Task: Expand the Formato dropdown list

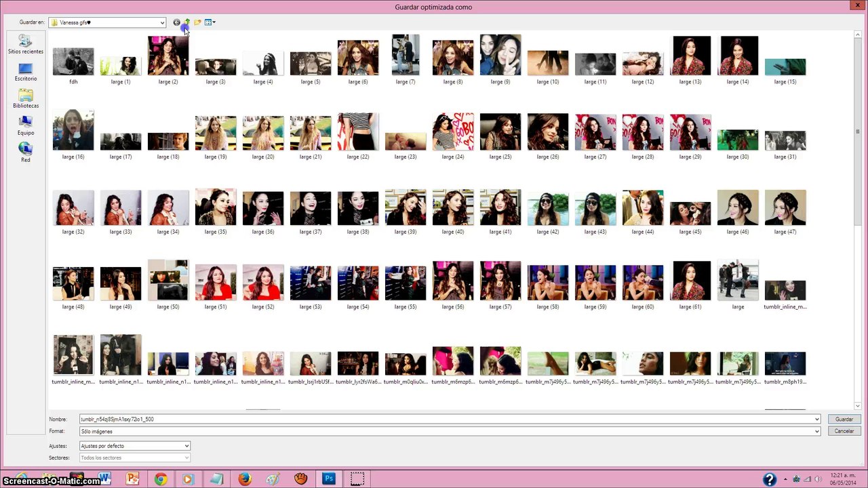Action: tap(816, 432)
